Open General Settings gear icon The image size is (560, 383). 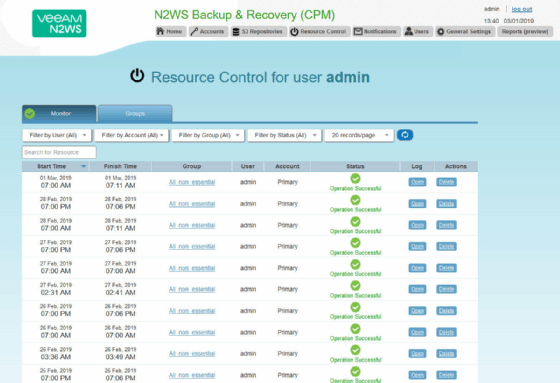coord(441,32)
